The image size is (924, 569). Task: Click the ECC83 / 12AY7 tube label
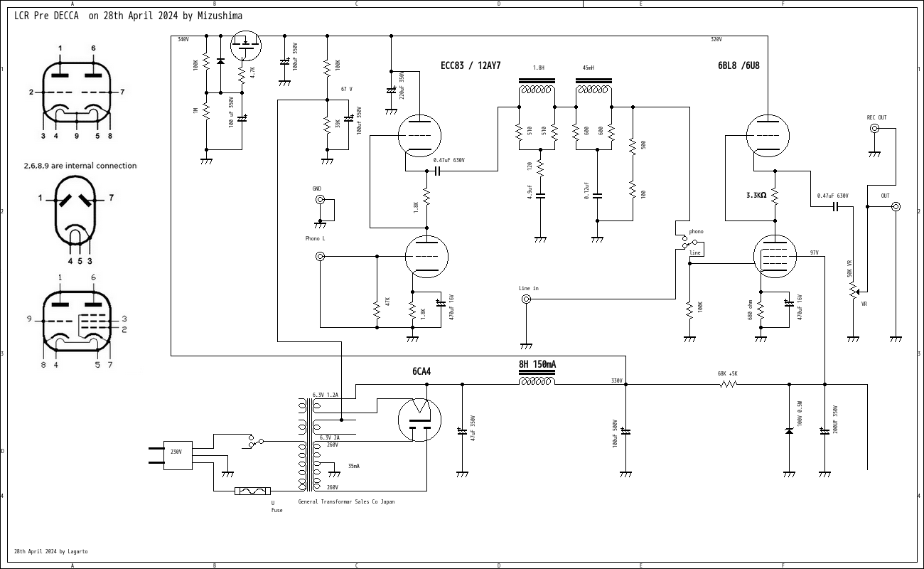(471, 66)
